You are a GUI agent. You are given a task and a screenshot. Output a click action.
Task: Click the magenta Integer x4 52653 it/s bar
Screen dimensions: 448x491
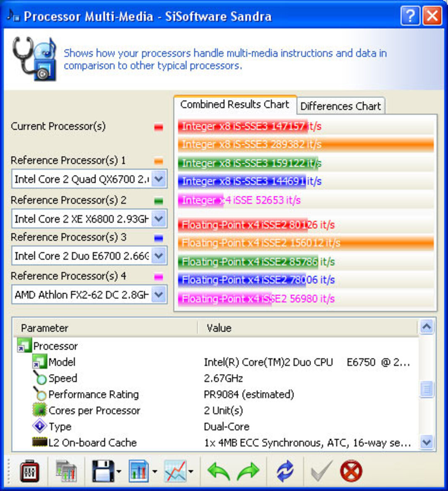point(201,200)
